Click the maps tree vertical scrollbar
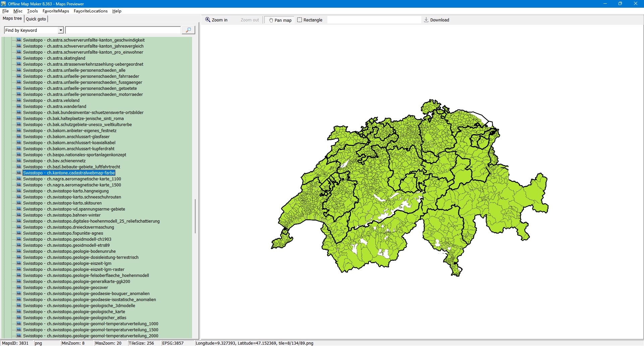This screenshot has height=346, width=644. click(195, 216)
